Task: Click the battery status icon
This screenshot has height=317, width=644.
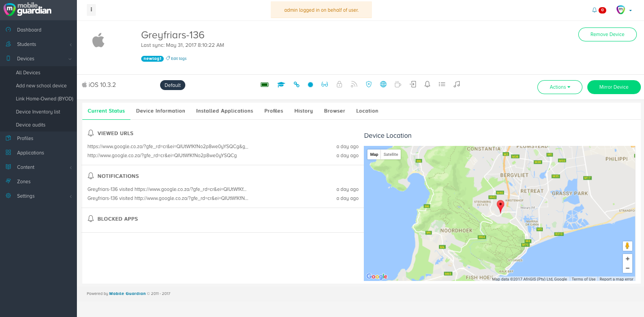Action: click(264, 84)
